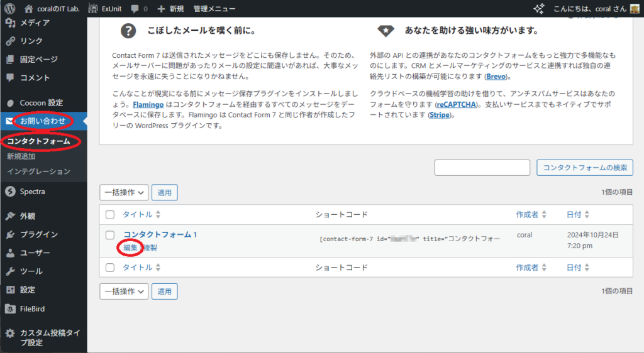Click the Spectra logo icon
Screen dimensions: 644x353
(10, 192)
